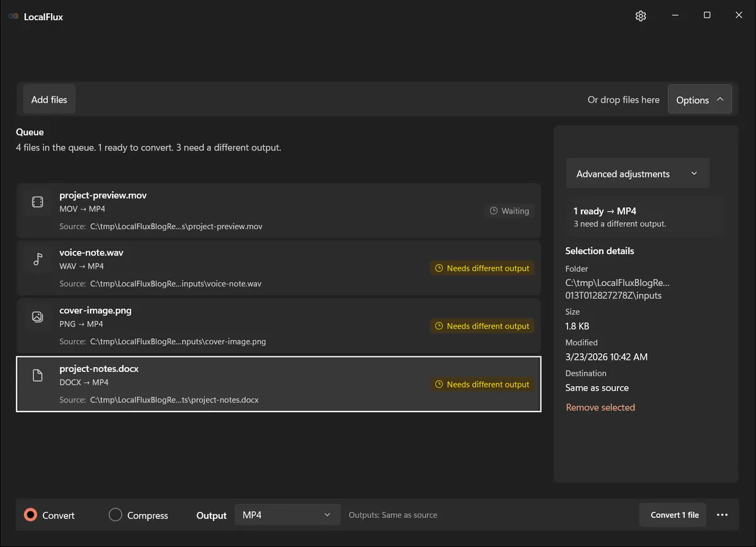Select the voice-note.wav file name

91,252
